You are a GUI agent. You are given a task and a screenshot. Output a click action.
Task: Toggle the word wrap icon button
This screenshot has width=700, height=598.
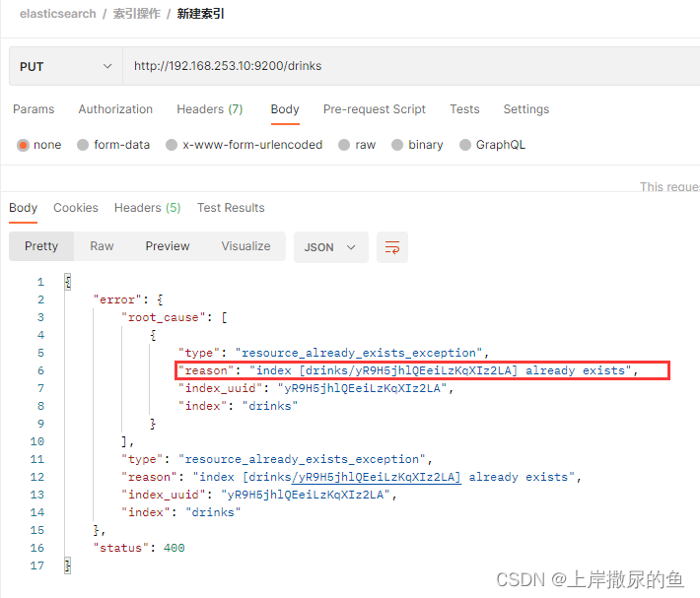point(392,247)
